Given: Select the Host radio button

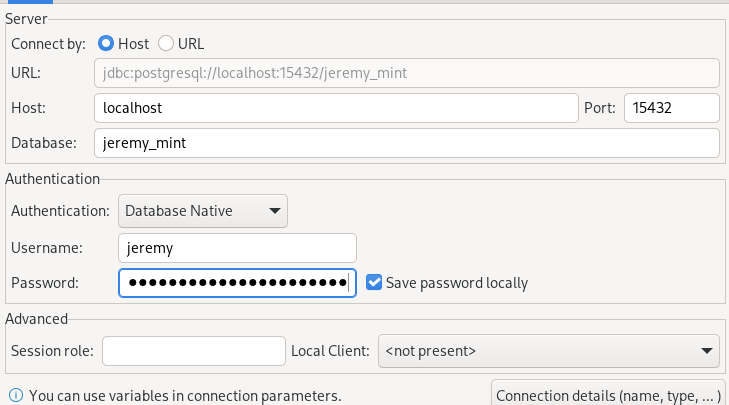Looking at the screenshot, I should pos(106,44).
